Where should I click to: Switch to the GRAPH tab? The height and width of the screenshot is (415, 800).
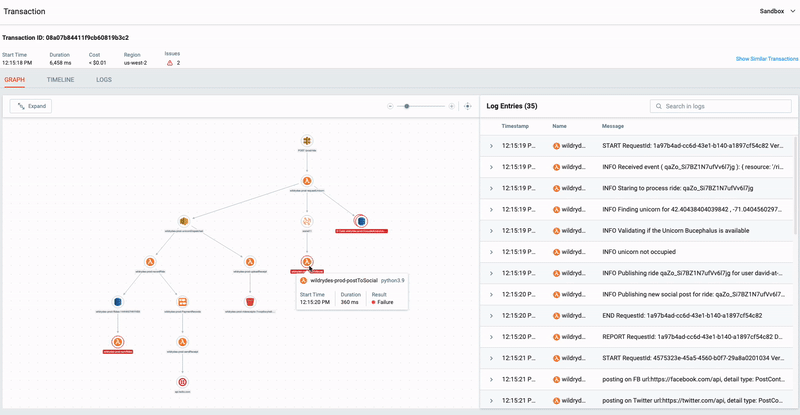coord(14,80)
